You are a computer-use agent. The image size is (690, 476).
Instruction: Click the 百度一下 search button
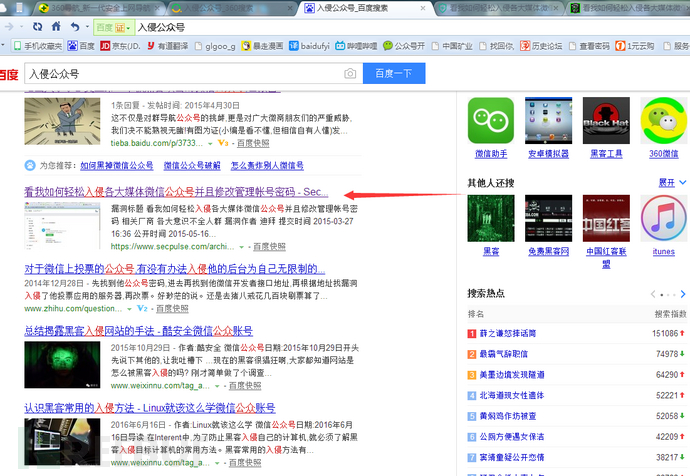pos(394,73)
